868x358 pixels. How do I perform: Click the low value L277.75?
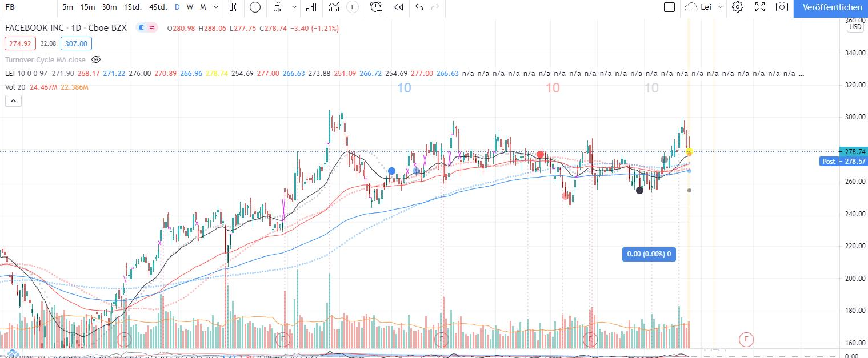tap(243, 28)
